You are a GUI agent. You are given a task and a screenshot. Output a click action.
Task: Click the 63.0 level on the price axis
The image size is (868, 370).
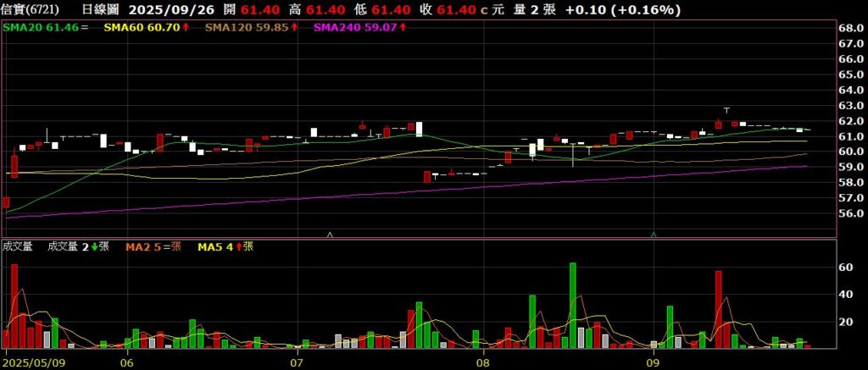(x=849, y=106)
